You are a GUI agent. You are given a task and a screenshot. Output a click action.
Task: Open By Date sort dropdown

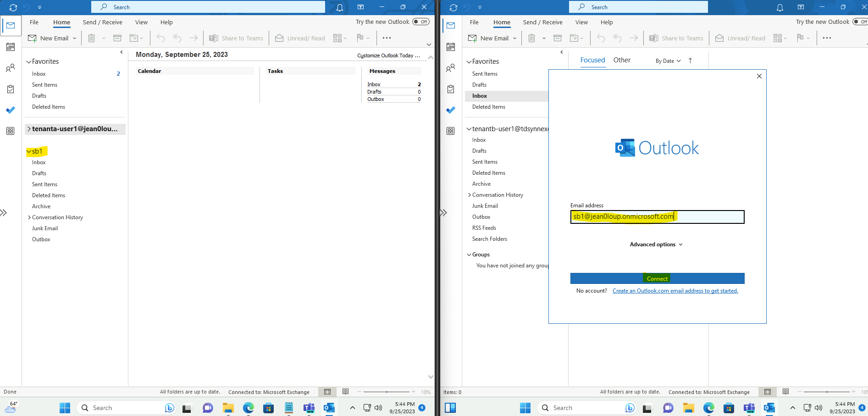668,61
